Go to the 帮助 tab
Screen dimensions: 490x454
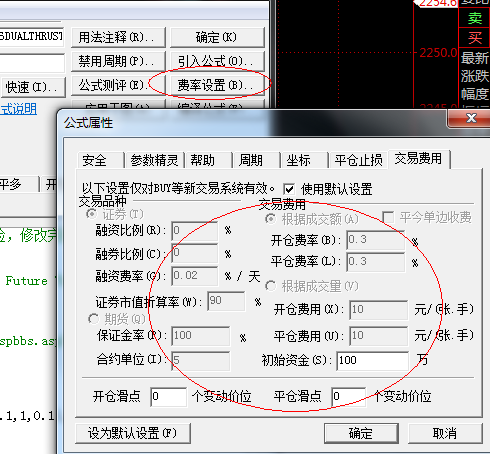click(x=202, y=160)
